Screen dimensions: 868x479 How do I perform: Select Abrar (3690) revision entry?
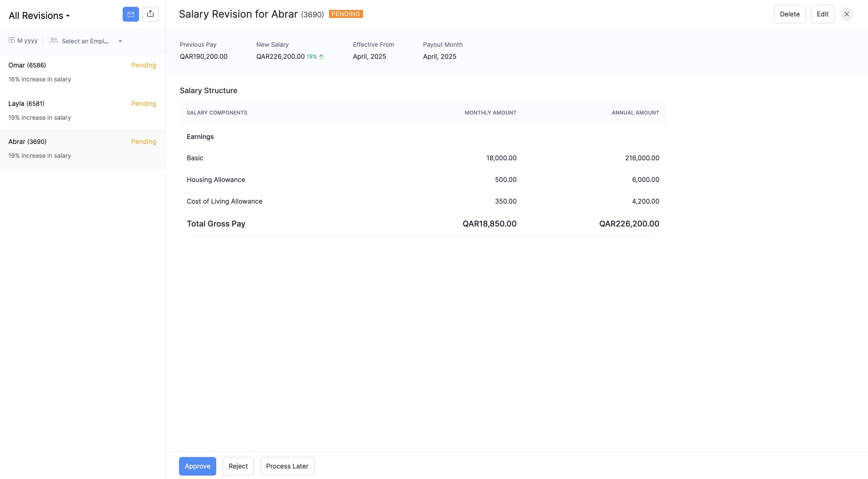click(x=82, y=149)
